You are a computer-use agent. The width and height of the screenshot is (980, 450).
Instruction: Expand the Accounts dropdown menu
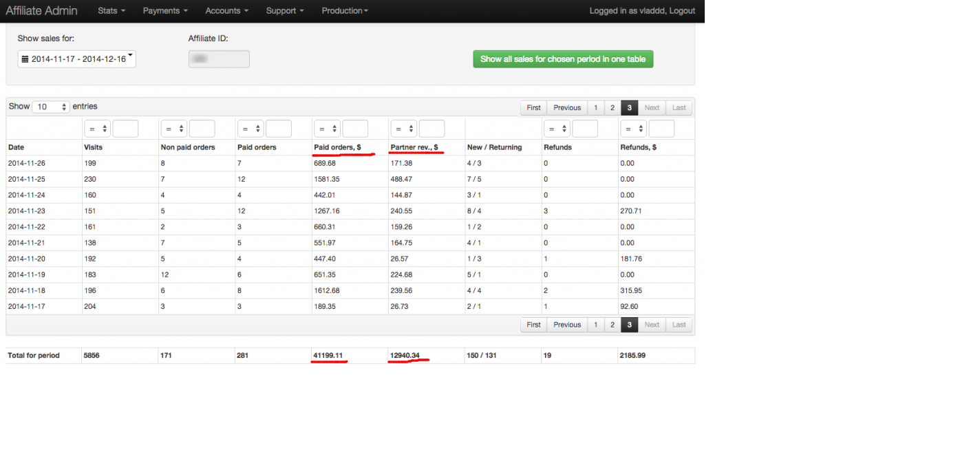tap(226, 11)
